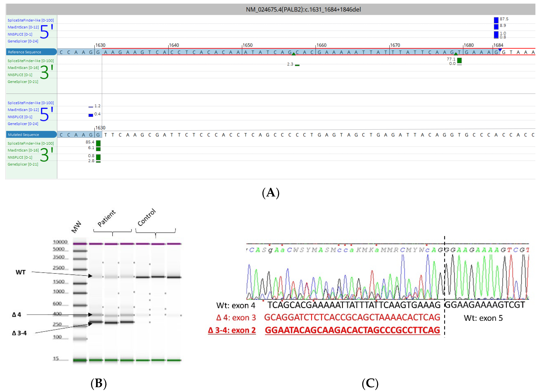
Task: Click the GeneSplicer [0-21] label in the mutated section
Action: 23,164
